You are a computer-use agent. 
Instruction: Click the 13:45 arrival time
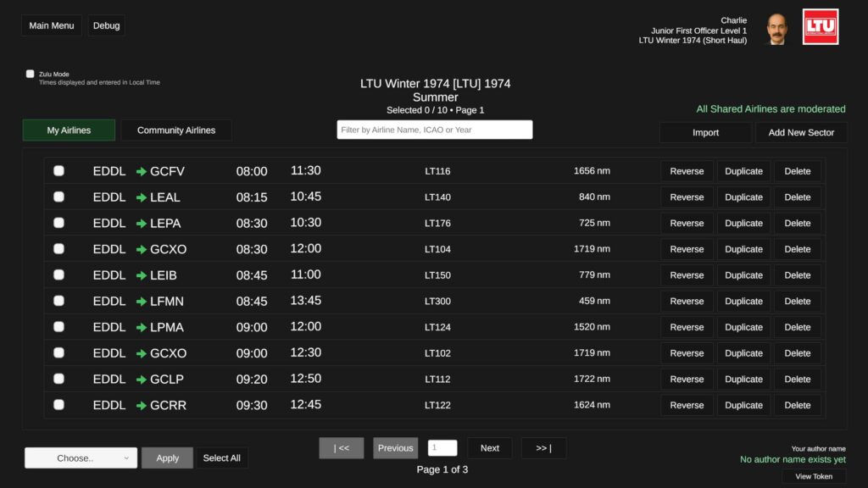(305, 301)
